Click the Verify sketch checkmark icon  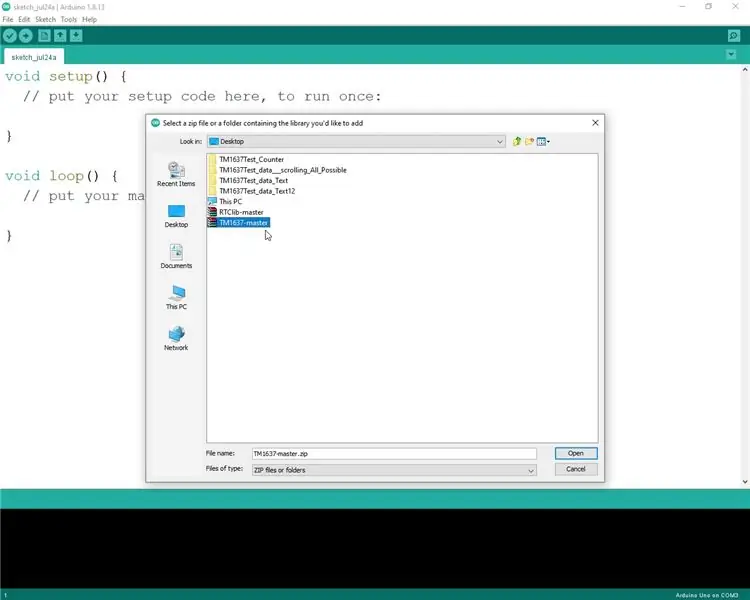coord(10,36)
